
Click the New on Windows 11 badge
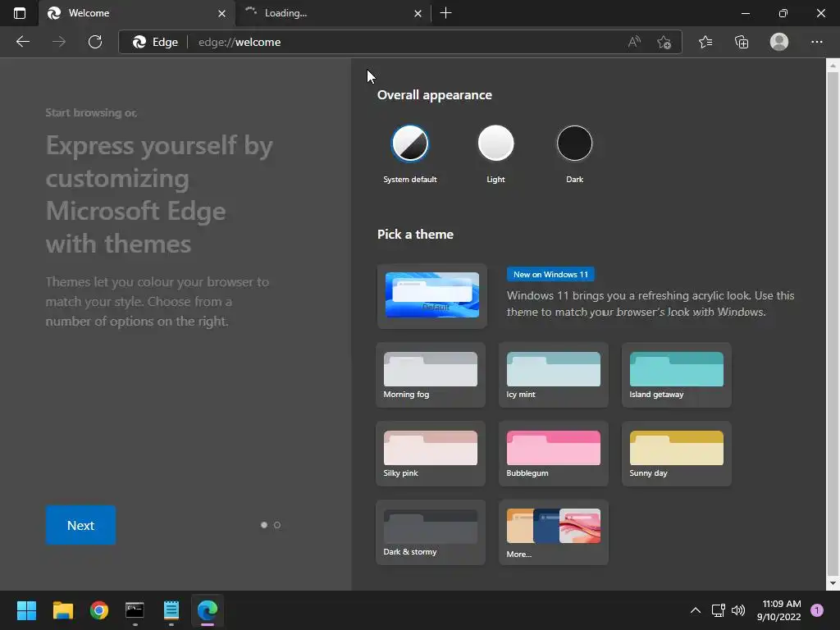(550, 274)
